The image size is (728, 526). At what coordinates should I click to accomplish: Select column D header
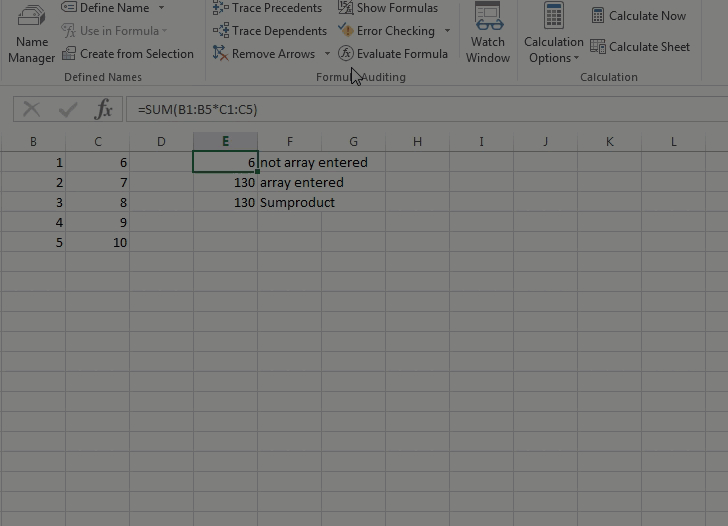[161, 142]
